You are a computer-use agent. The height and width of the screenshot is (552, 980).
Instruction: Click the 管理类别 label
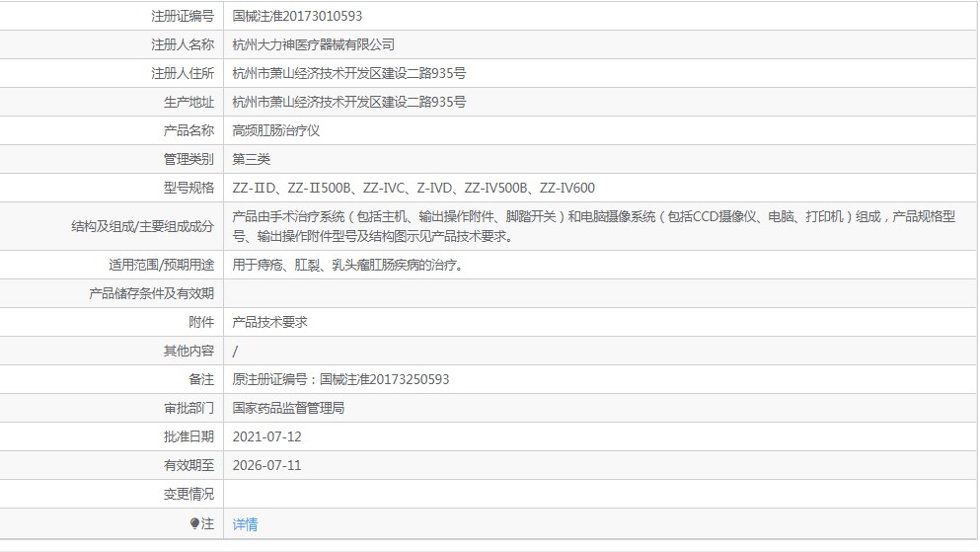[188, 159]
